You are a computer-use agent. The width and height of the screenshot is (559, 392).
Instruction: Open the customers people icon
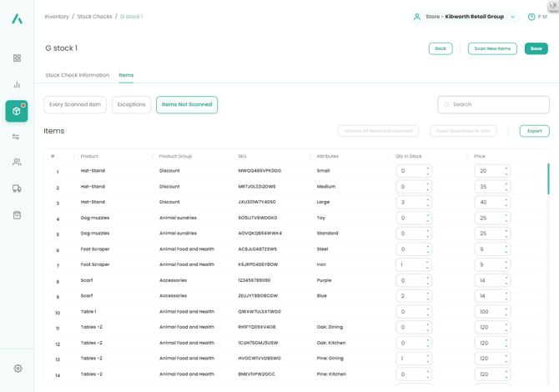click(x=17, y=163)
